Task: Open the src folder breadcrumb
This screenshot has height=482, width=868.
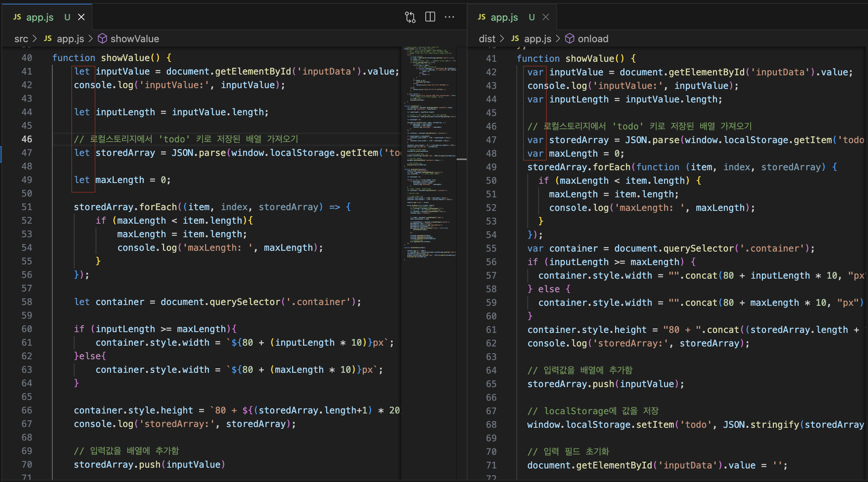Action: 21,39
